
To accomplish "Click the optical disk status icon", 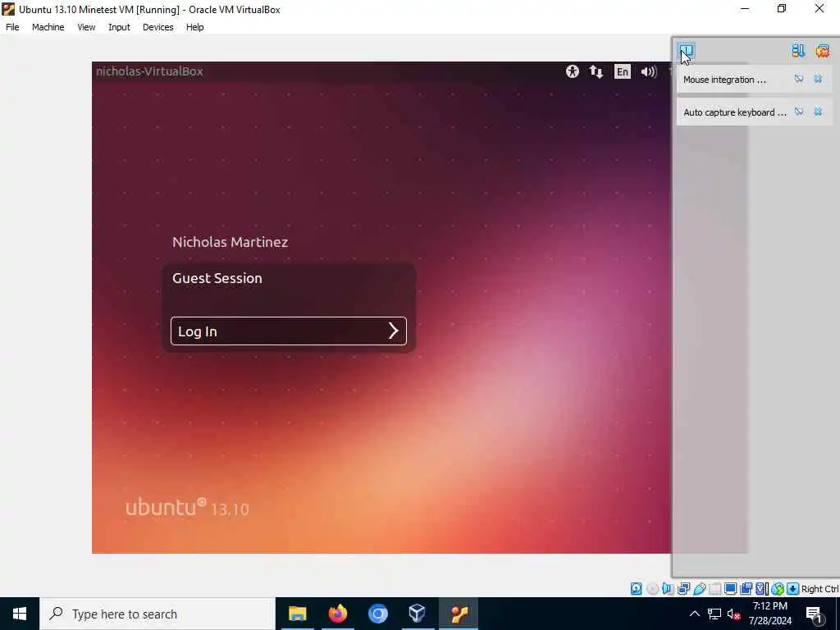I will pos(652,589).
